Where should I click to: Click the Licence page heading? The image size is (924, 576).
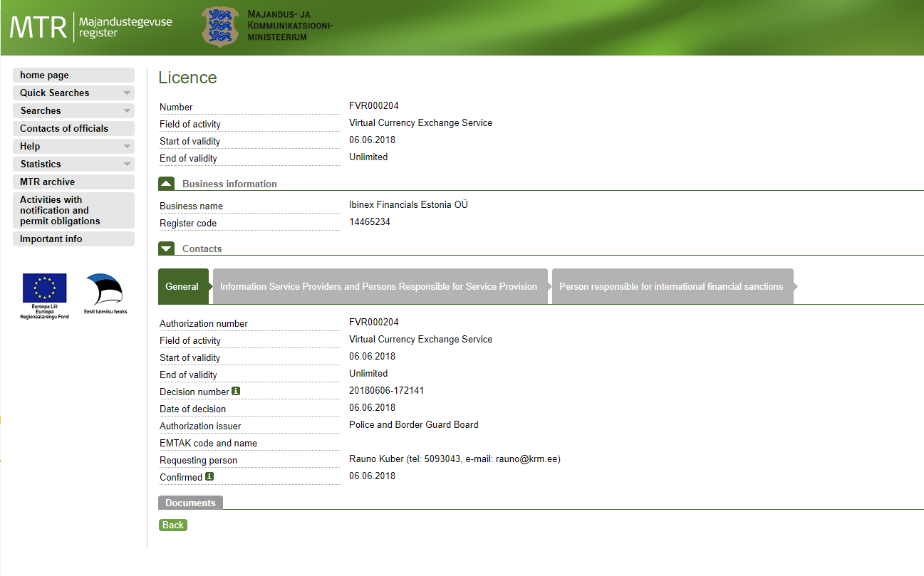click(x=188, y=78)
